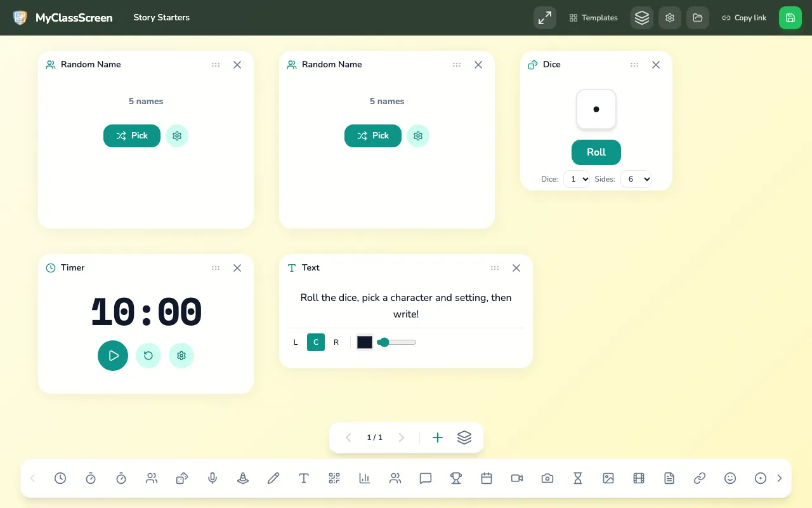The height and width of the screenshot is (508, 812).
Task: Select the trophy icon
Action: pos(456,478)
